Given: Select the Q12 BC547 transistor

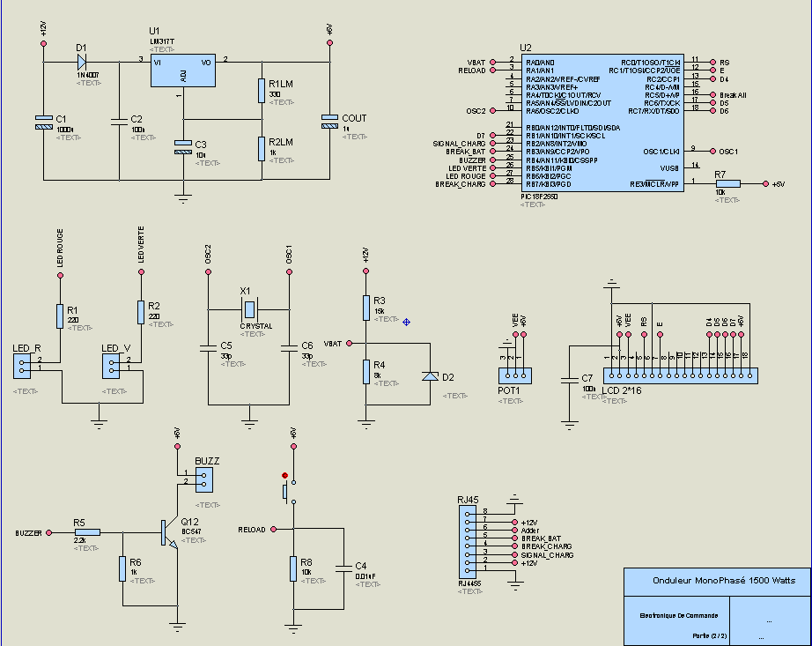Looking at the screenshot, I should 168,533.
